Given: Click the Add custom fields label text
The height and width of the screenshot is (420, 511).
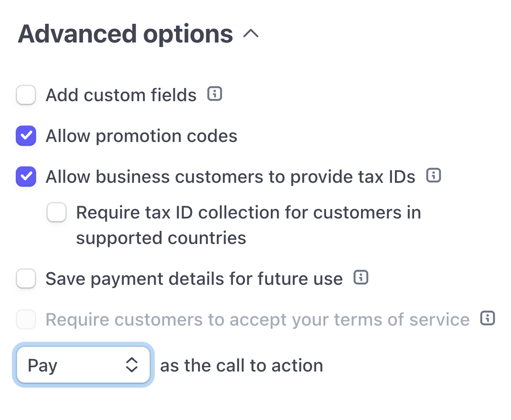Looking at the screenshot, I should 121,95.
